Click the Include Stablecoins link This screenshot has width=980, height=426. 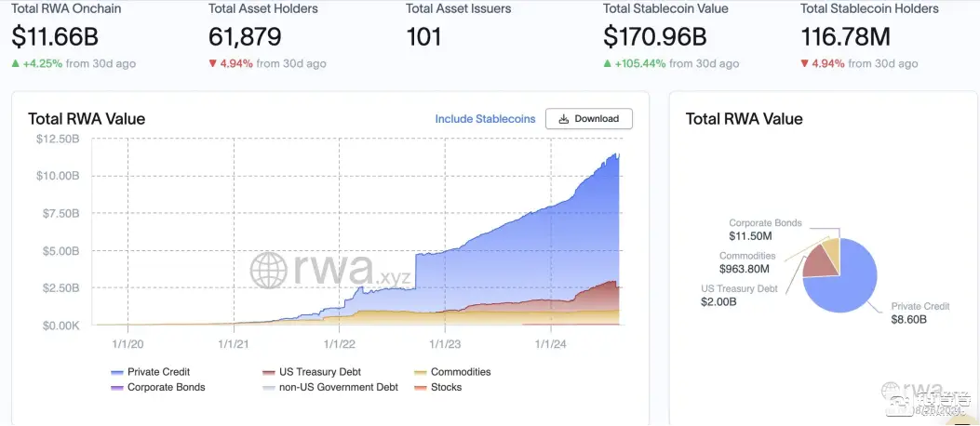485,119
